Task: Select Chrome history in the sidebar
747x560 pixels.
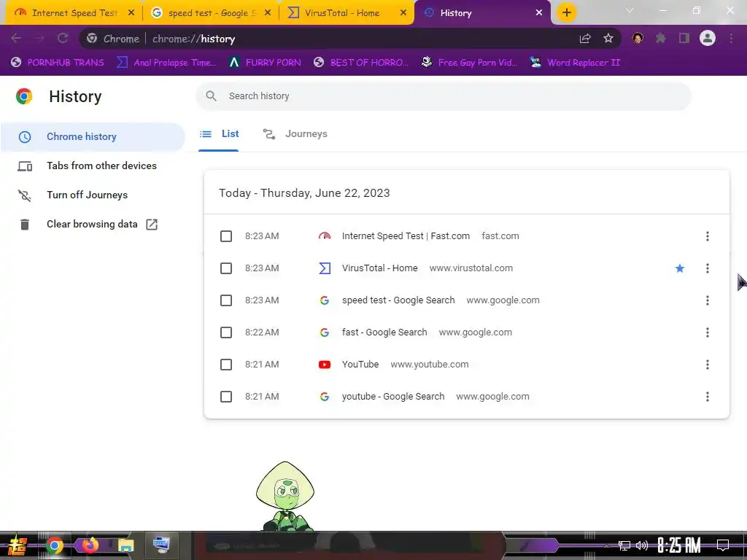Action: (x=93, y=136)
